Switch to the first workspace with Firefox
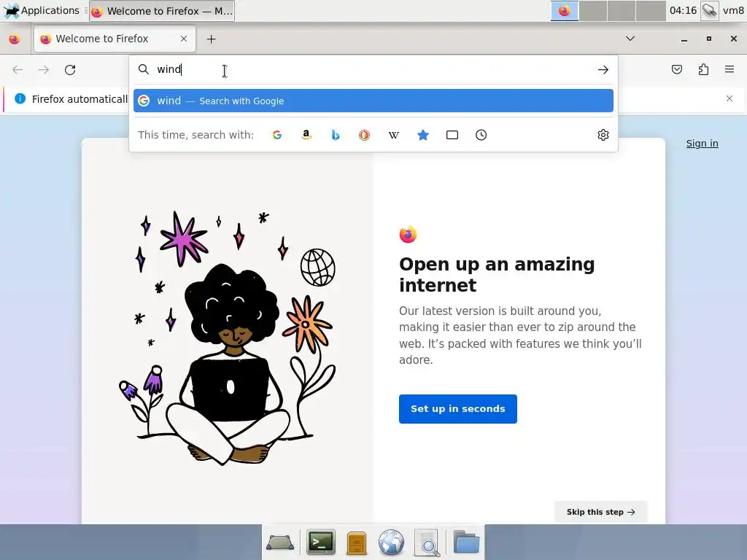Screen dimensions: 747x560 coord(565,11)
